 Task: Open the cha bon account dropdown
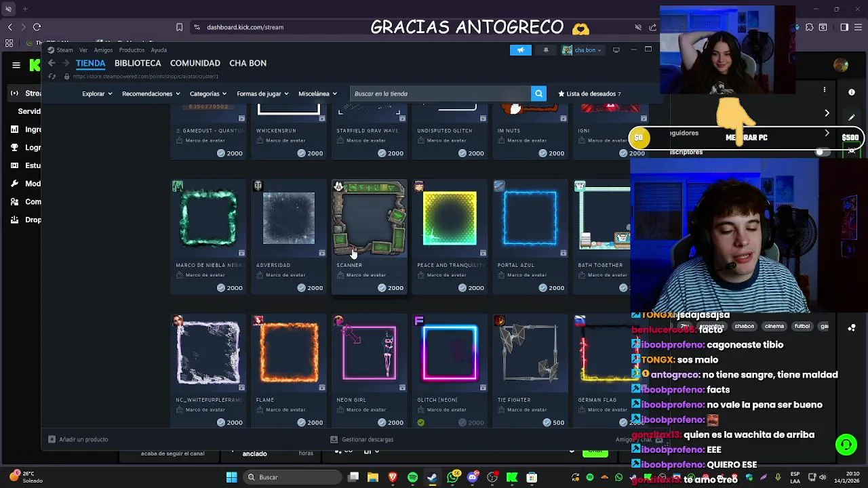582,50
